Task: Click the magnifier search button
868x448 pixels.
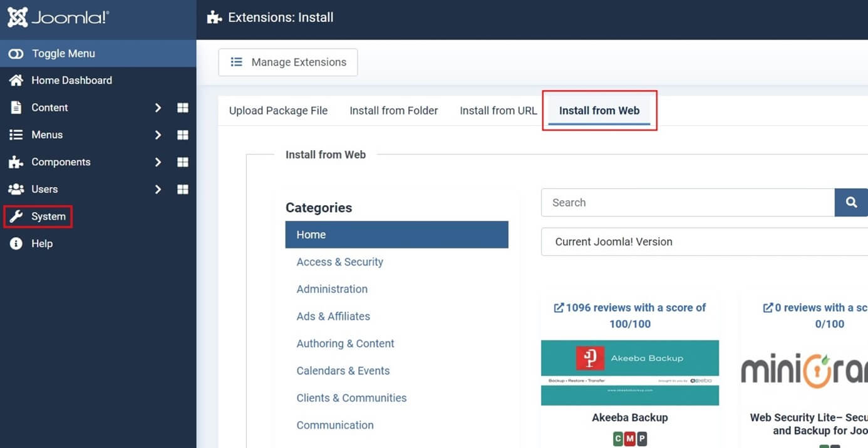Action: (x=851, y=203)
